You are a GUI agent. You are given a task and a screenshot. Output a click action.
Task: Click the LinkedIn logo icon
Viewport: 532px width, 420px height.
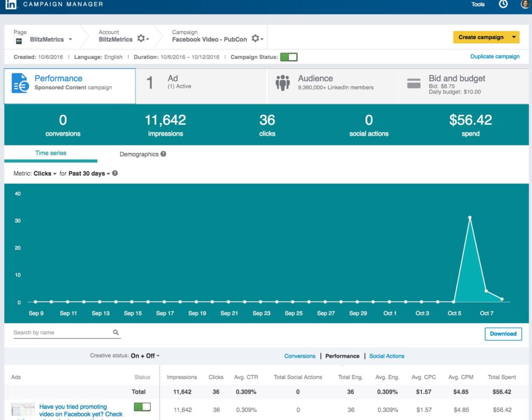pyautogui.click(x=10, y=4)
